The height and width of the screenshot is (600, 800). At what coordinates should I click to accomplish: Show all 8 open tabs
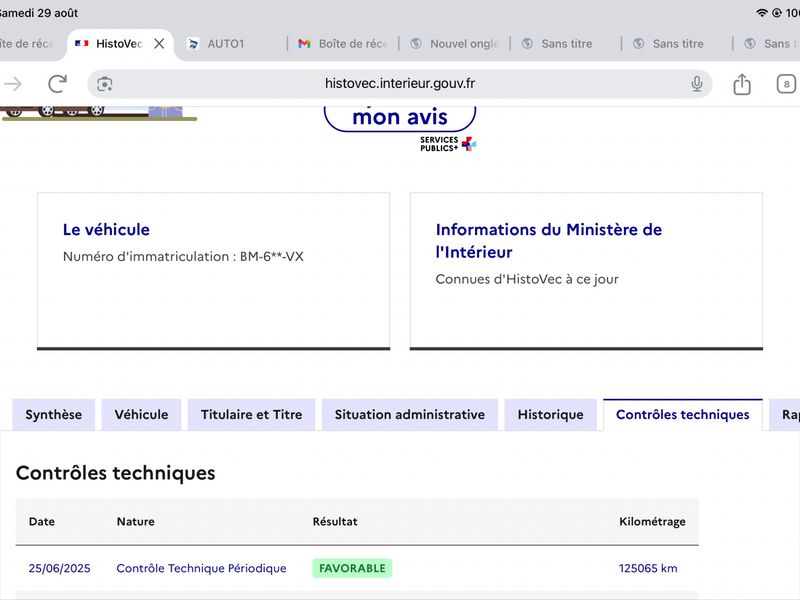[786, 84]
